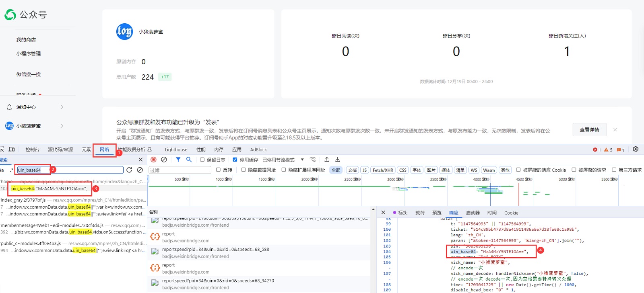
Task: Click the issues count flag icon
Action: (619, 150)
